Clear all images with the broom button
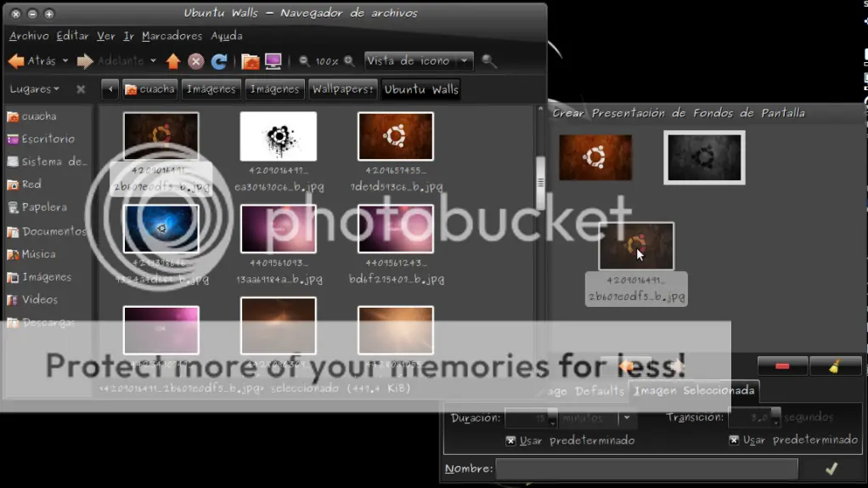 pyautogui.click(x=835, y=366)
